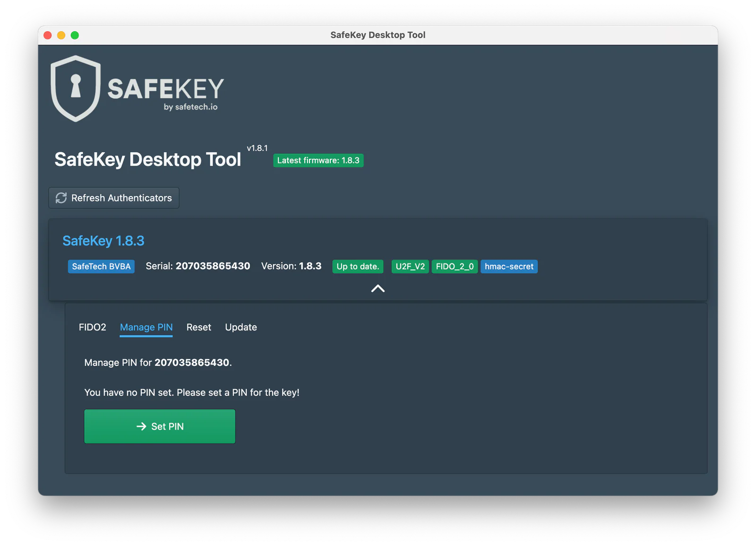Switch to the Reset tab
756x546 pixels.
[x=199, y=327]
